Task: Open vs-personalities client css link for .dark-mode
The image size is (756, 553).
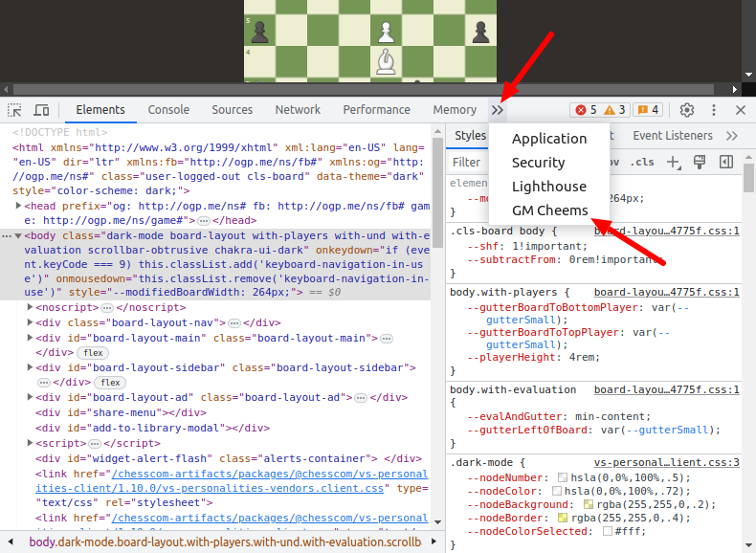Action: (666, 463)
